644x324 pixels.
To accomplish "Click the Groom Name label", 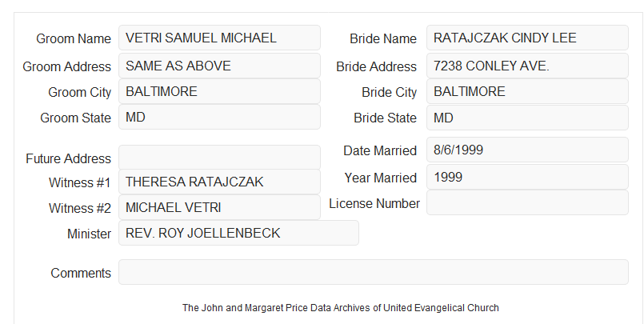I will click(74, 38).
